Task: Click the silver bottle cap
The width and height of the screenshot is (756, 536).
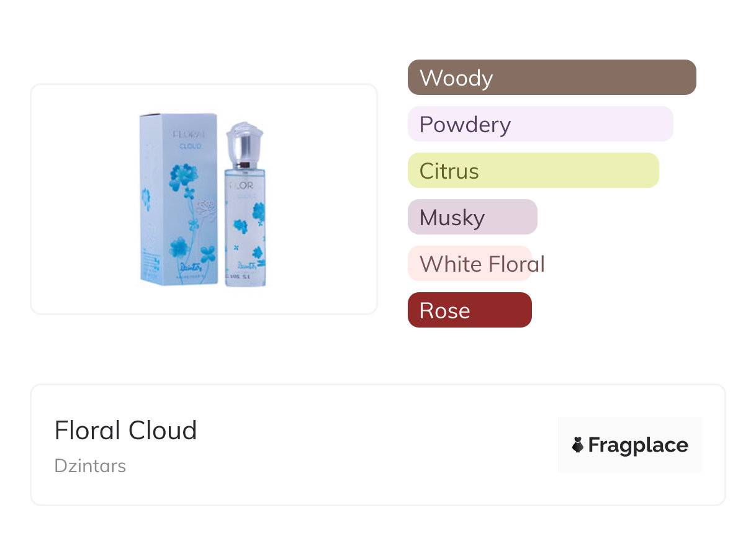Action: (x=244, y=143)
